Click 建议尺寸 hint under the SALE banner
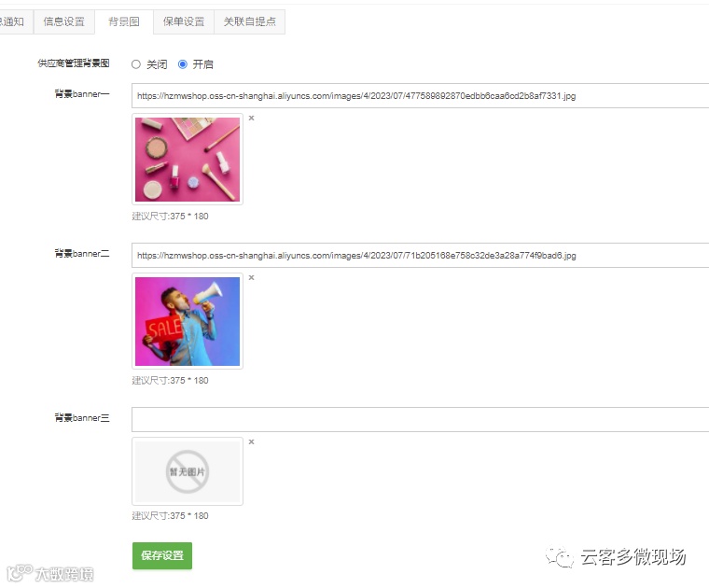This screenshot has width=709, height=588. [170, 381]
